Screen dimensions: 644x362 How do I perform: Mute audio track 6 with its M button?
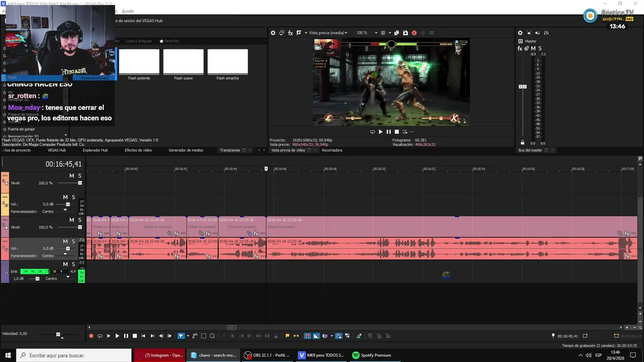tap(65, 241)
